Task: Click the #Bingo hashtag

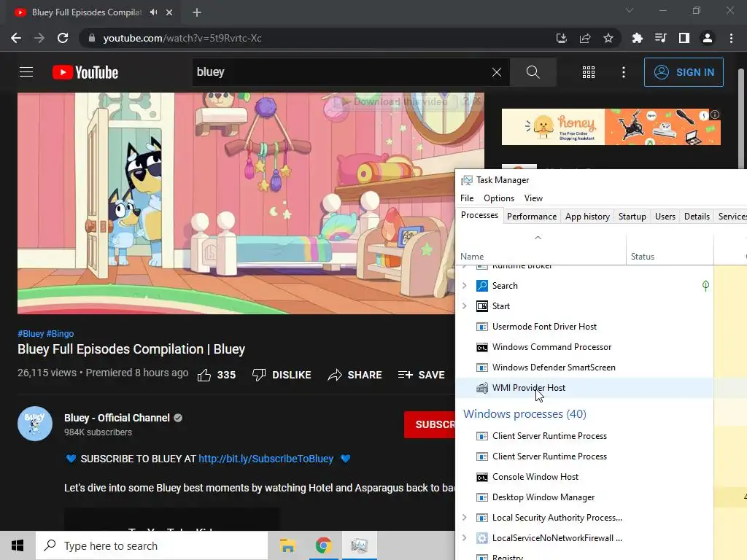Action: (x=60, y=334)
